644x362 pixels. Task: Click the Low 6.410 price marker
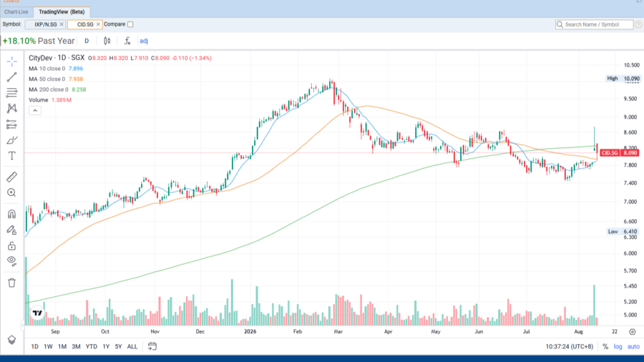(623, 232)
